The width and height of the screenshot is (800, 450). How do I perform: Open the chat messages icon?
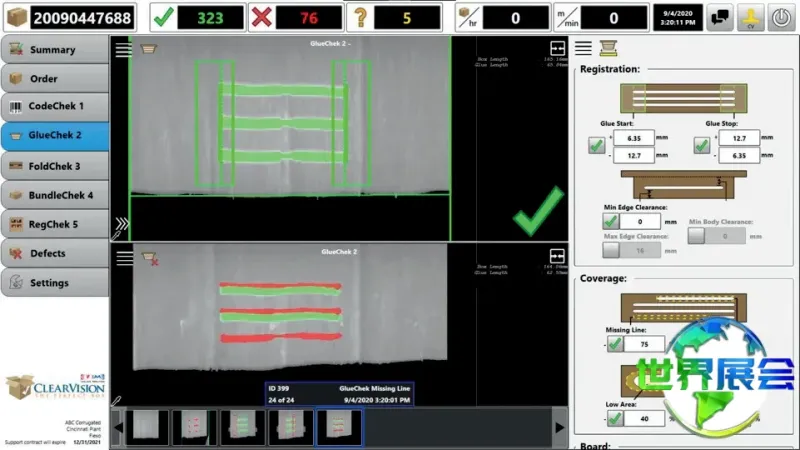(x=720, y=18)
